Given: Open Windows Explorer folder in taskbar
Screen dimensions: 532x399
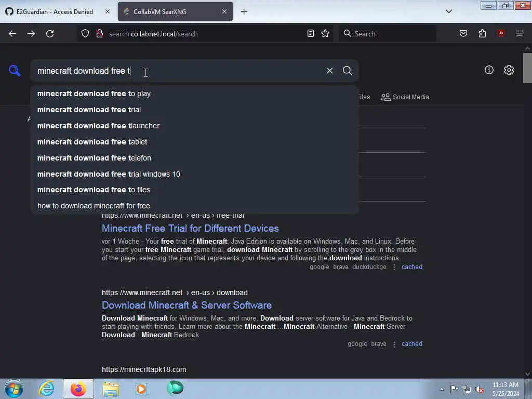Looking at the screenshot, I should click(x=111, y=389).
